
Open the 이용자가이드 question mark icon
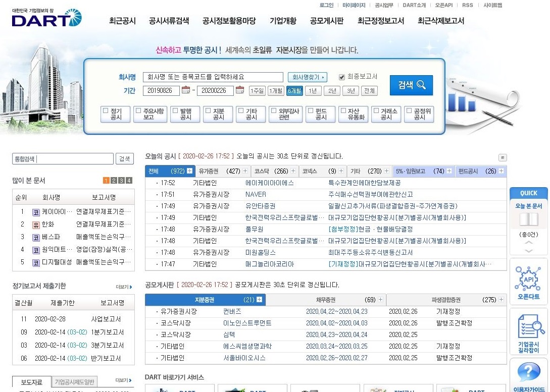[x=529, y=372]
